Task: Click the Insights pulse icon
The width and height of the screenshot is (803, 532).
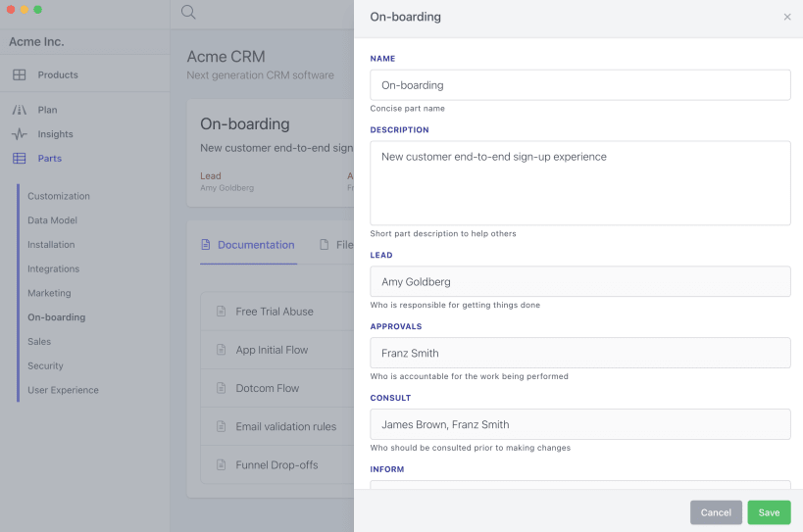Action: [x=20, y=134]
